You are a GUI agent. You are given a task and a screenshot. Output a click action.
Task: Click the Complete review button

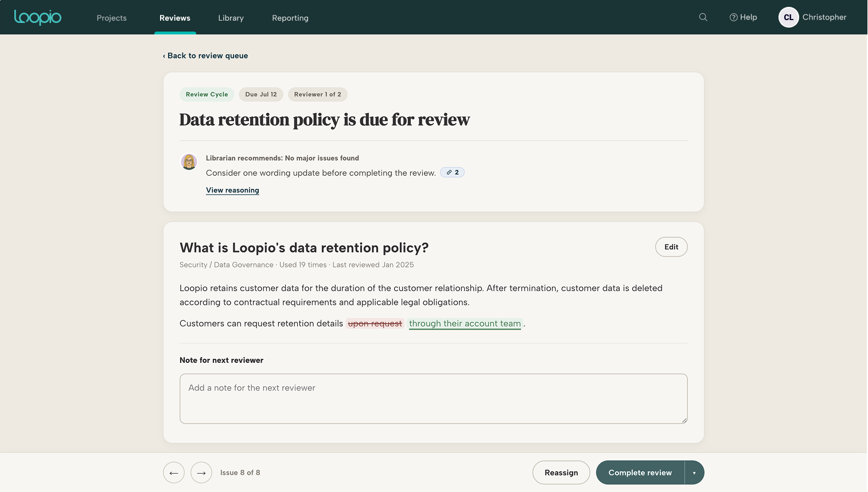tap(640, 472)
